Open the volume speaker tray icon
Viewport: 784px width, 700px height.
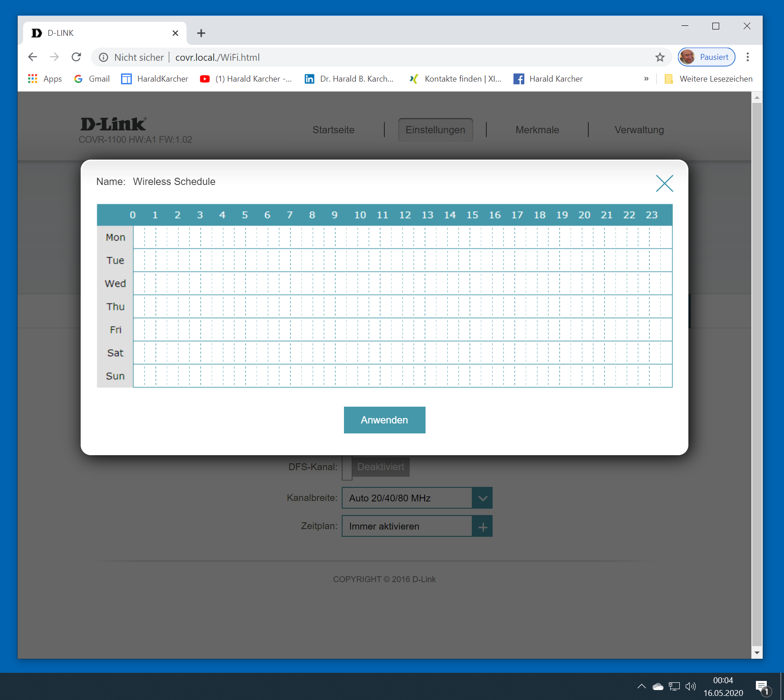tap(690, 686)
